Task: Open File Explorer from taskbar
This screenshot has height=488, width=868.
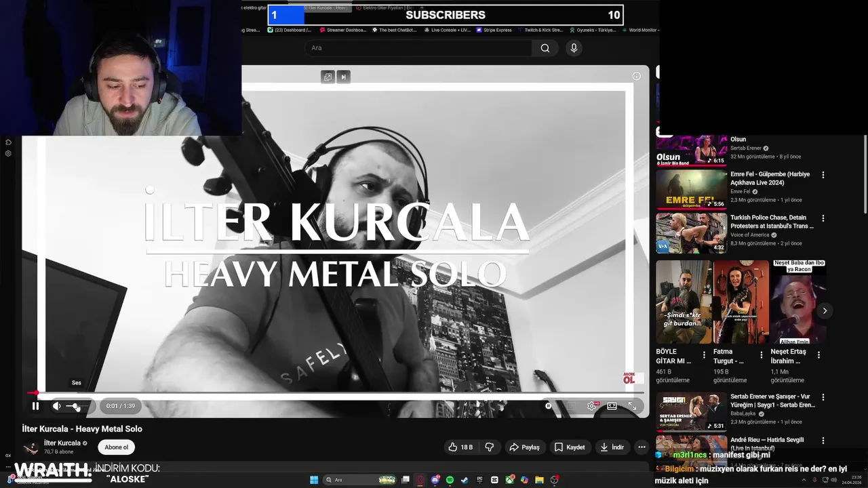Action: (539, 480)
